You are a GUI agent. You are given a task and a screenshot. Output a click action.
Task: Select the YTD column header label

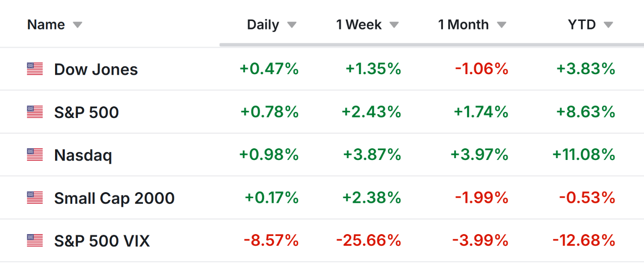(581, 25)
